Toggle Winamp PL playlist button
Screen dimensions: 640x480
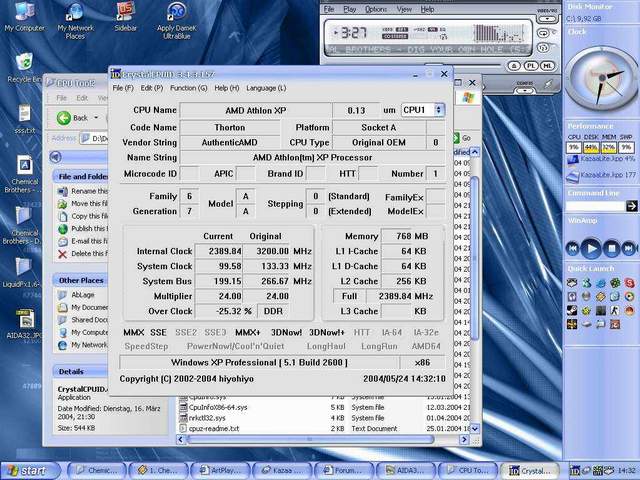pos(531,66)
